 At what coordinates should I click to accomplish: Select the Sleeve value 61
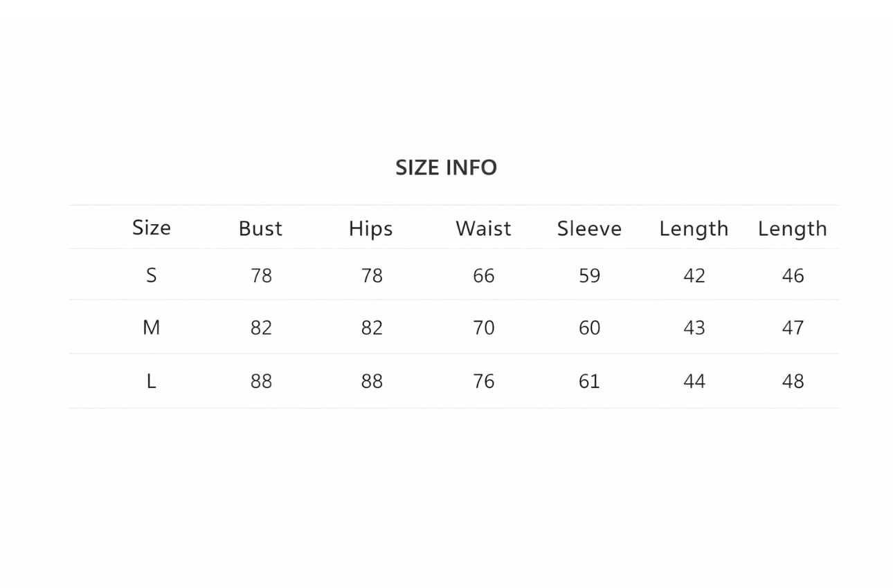point(589,381)
